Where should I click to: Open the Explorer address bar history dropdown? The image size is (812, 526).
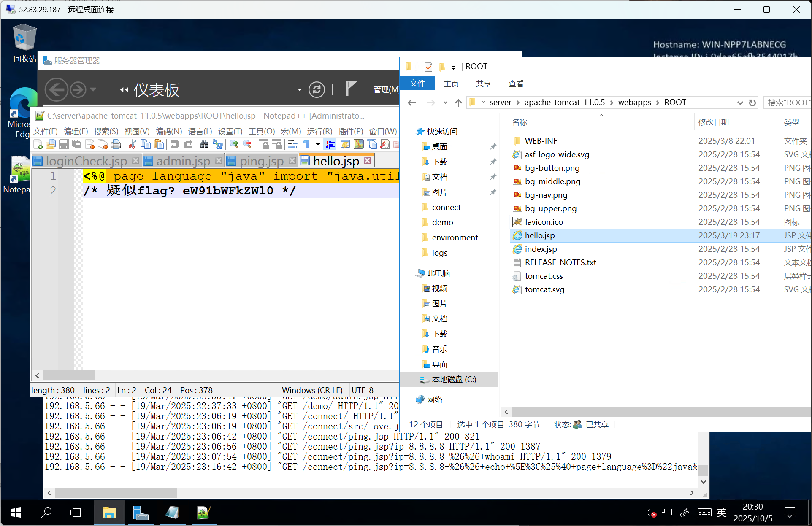[x=739, y=103]
